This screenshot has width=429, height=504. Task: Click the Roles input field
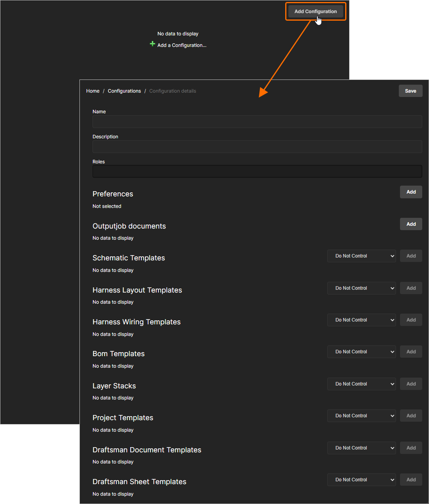[x=257, y=171]
